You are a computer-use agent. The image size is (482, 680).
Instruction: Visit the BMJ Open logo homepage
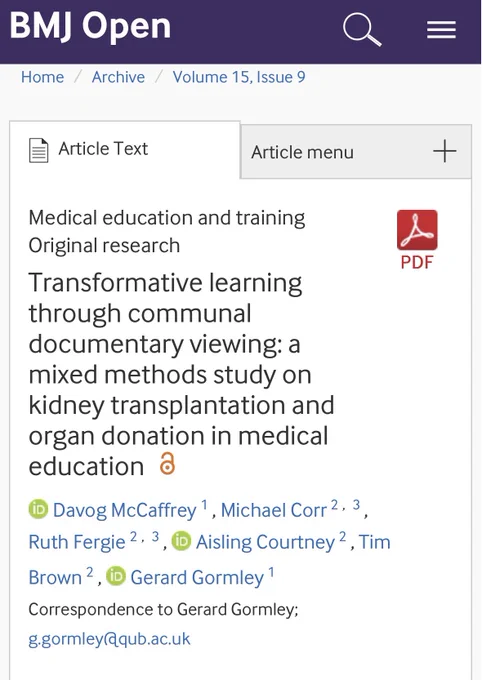(x=90, y=26)
